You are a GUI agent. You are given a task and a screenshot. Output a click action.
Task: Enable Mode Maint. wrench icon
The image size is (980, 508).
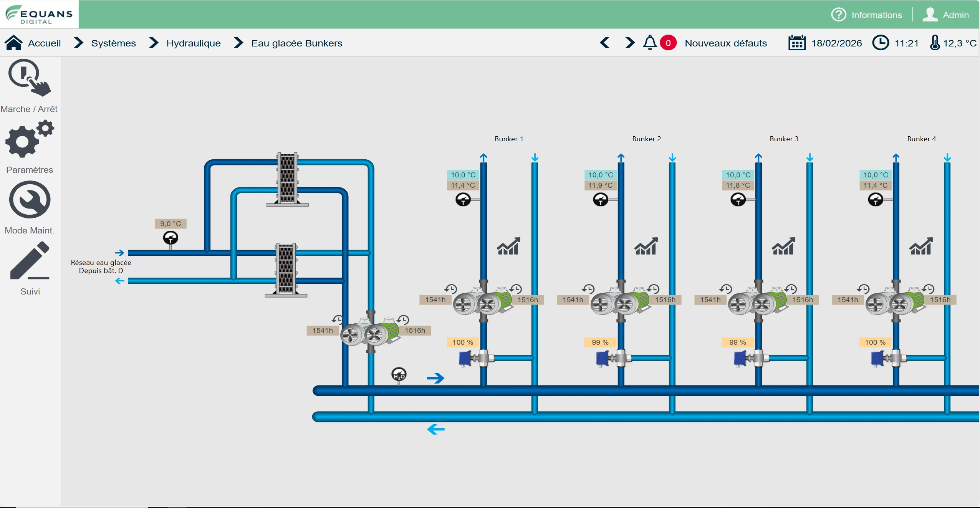coord(30,200)
